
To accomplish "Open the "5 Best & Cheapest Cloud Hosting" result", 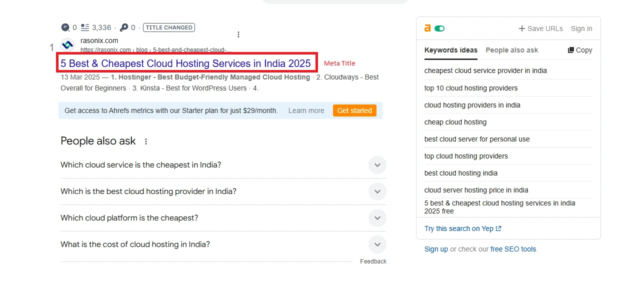I will coord(185,63).
